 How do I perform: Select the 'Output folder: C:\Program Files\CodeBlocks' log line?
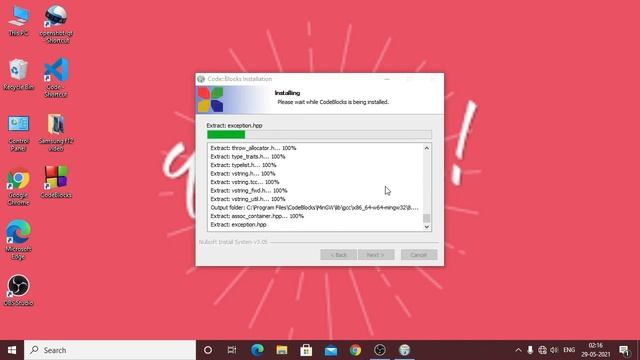314,208
